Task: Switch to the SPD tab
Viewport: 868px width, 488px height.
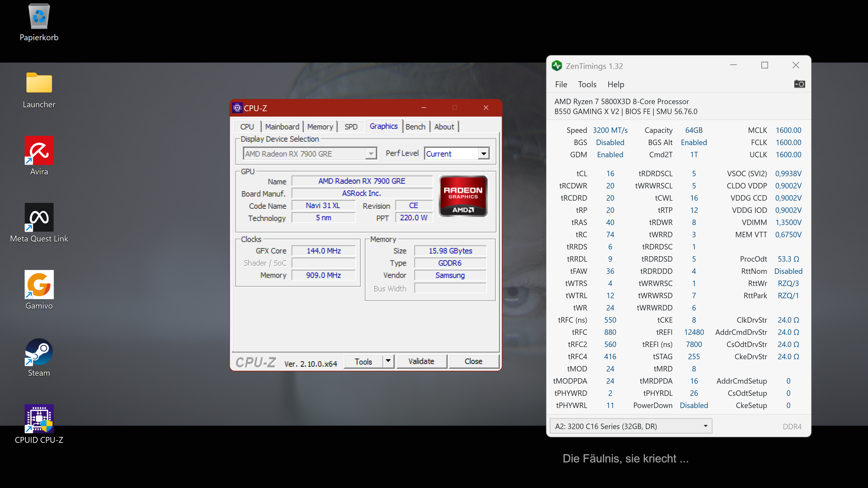Action: [351, 127]
